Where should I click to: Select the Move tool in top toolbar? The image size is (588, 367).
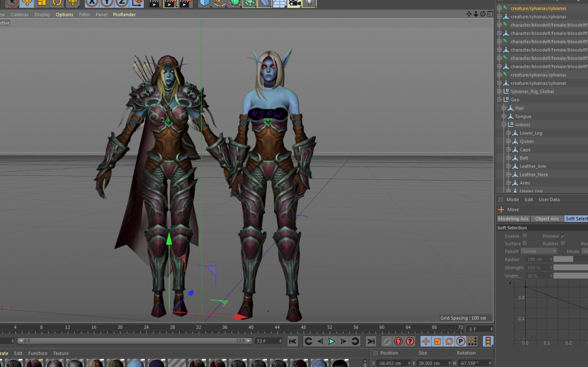27,3
